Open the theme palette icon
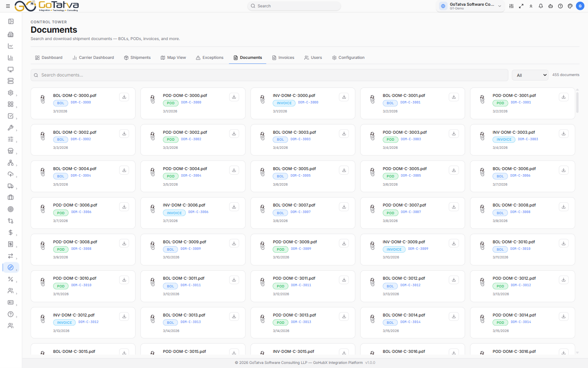This screenshot has height=368, width=588. 570,6
